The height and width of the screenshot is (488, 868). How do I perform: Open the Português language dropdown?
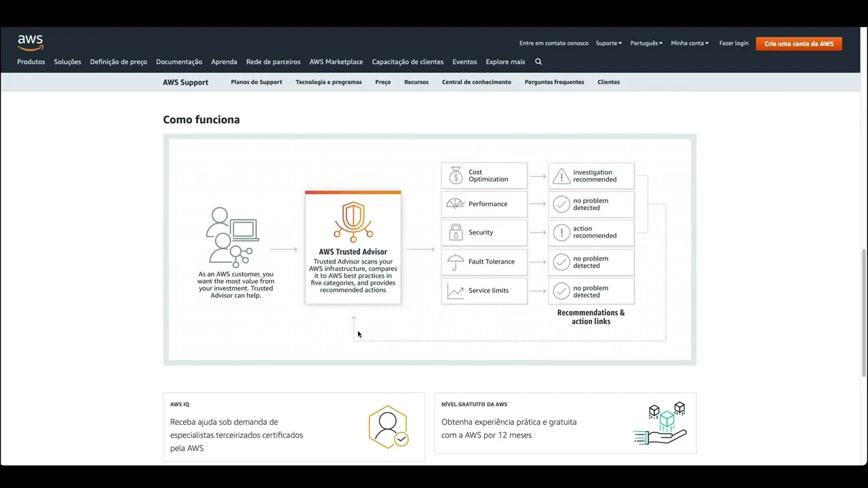pyautogui.click(x=646, y=43)
